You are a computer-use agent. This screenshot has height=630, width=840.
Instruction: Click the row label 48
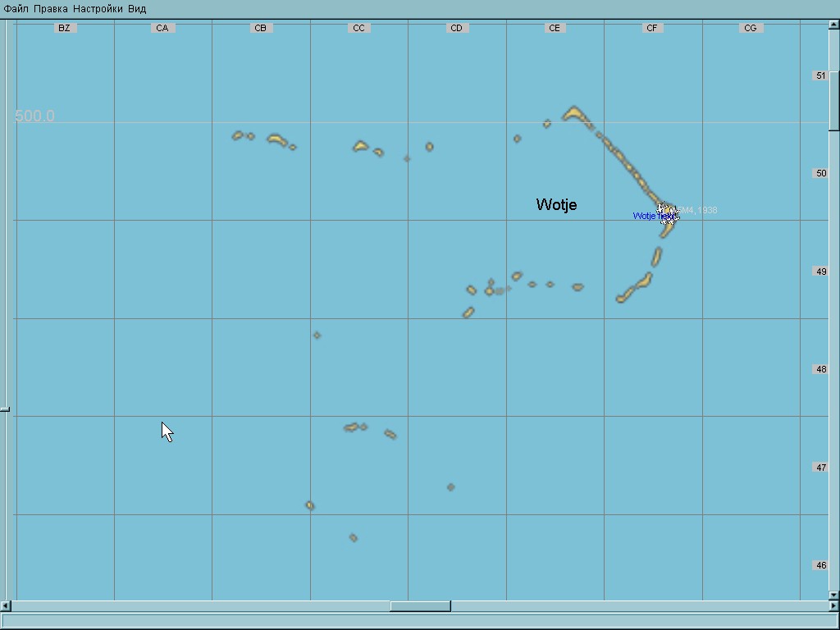tap(821, 369)
